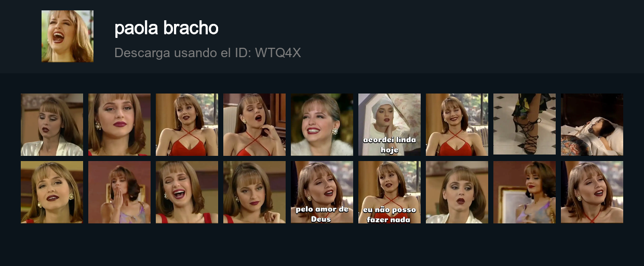Select the first sticker in the top row
Screen dimensions: 644x266
click(x=52, y=125)
